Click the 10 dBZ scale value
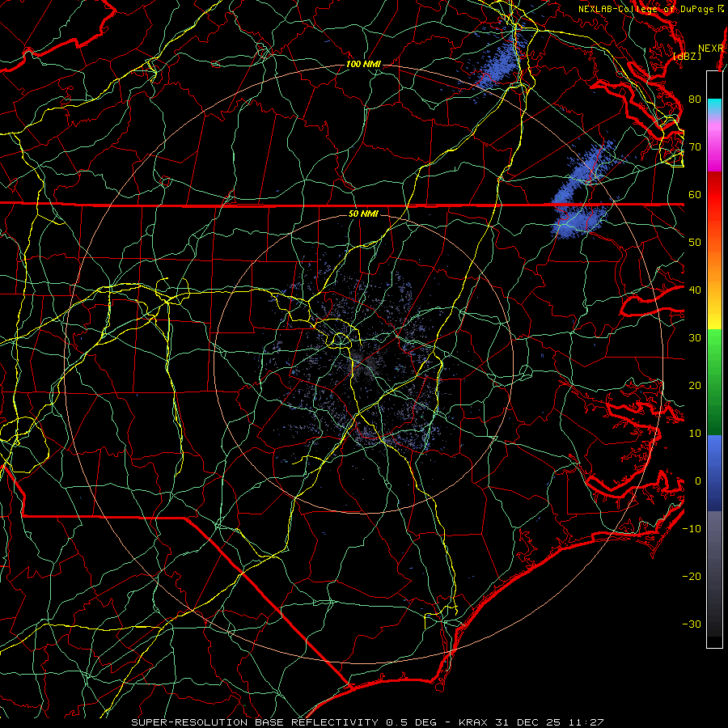Screen dimensions: 728x728 (x=695, y=434)
